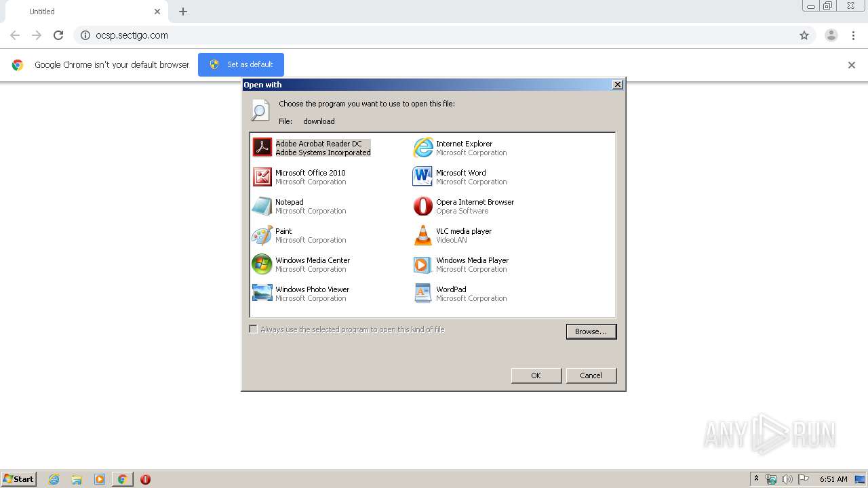Click the Browse... button
The width and height of the screenshot is (868, 488).
(591, 331)
